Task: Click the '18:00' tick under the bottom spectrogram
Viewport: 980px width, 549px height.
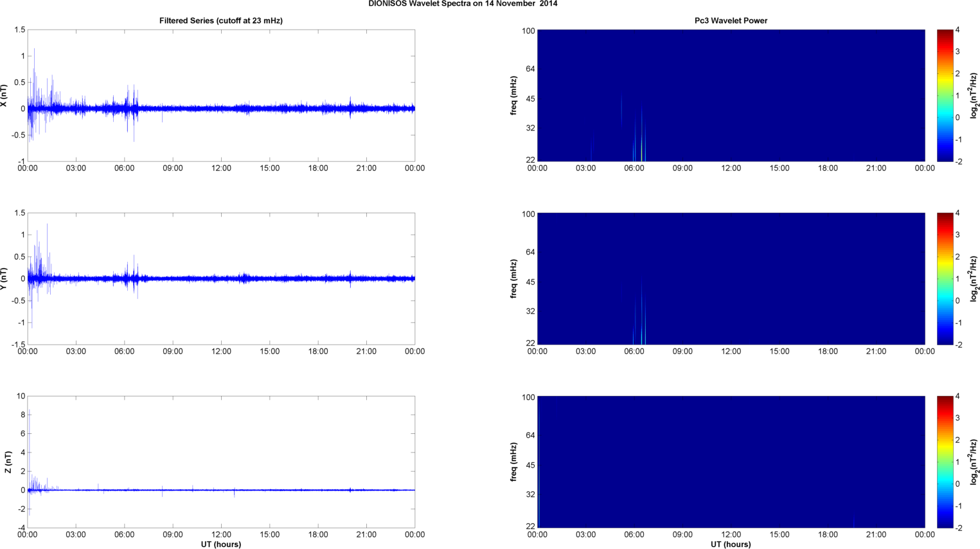Action: coord(828,534)
